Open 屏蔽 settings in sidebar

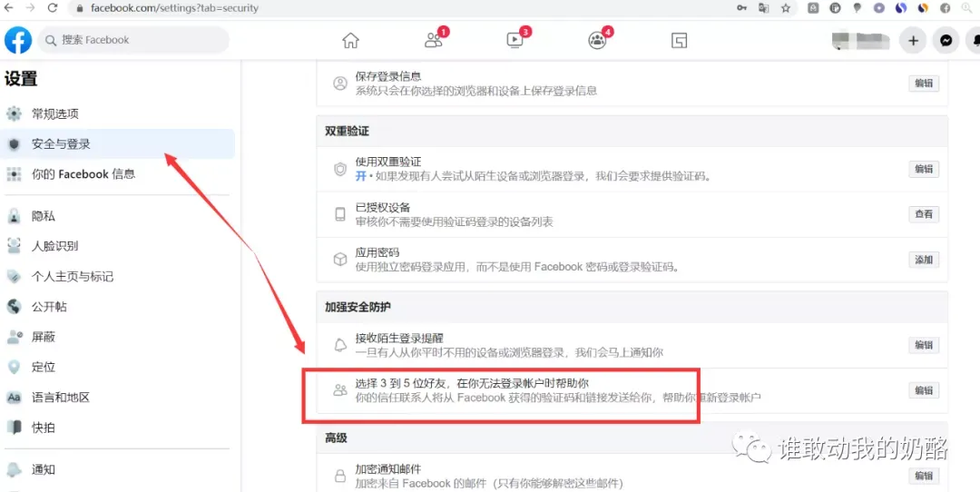[117, 337]
